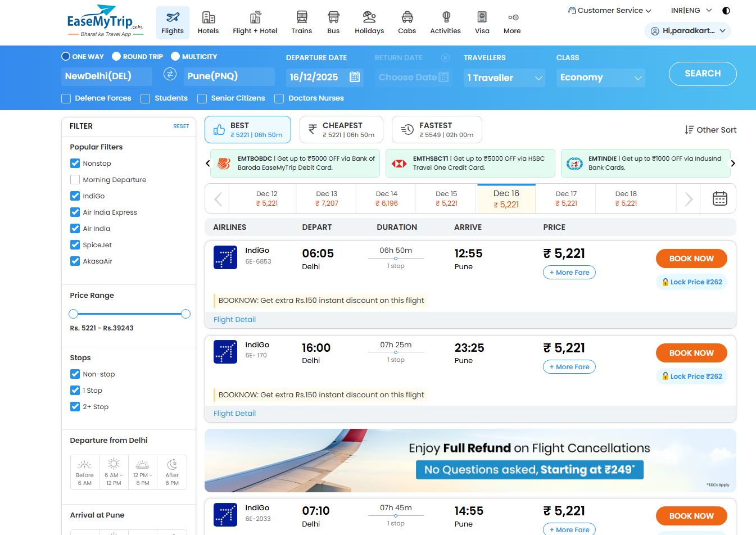This screenshot has width=756, height=535.
Task: Select the Dec 17 fare date tab
Action: pyautogui.click(x=565, y=198)
